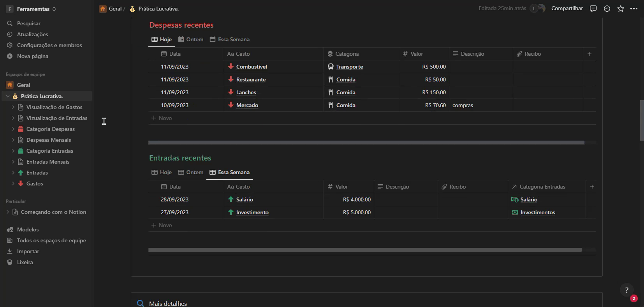Open the Restaurante expense row
This screenshot has height=307, width=644.
pos(251,79)
